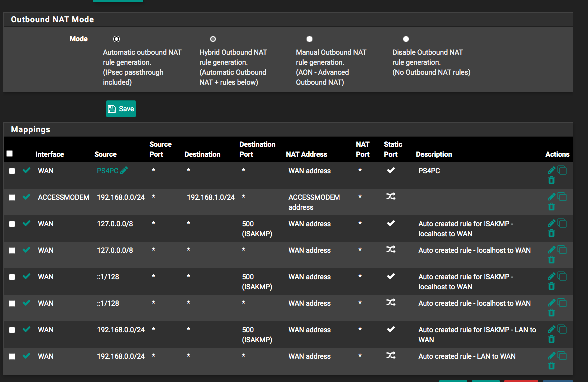Image resolution: width=588 pixels, height=382 pixels.
Task: Copy the ISAKMP LAN to WAN rule
Action: [562, 329]
